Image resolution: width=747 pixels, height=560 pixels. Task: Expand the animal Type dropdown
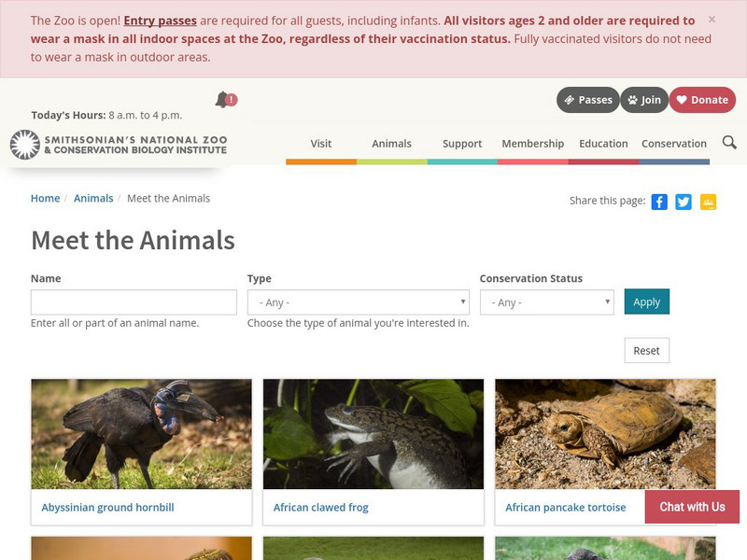[359, 302]
